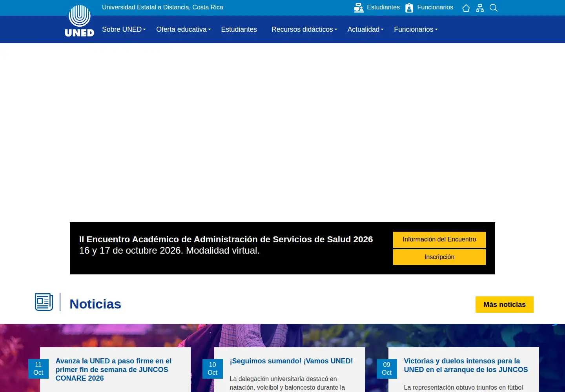The width and height of the screenshot is (565, 392).
Task: Click the 09 Oct date badge
Action: (x=387, y=369)
